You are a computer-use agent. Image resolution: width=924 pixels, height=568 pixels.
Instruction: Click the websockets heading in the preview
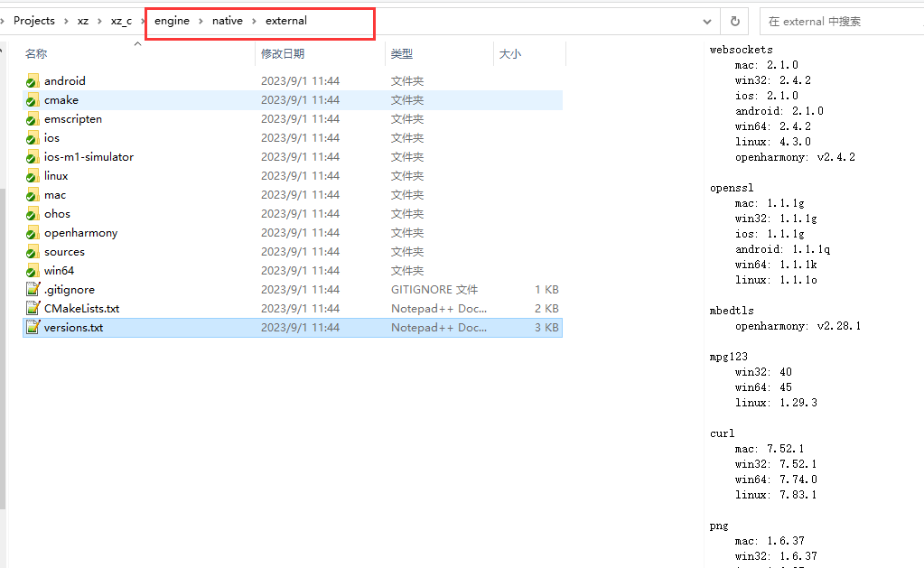click(x=742, y=50)
